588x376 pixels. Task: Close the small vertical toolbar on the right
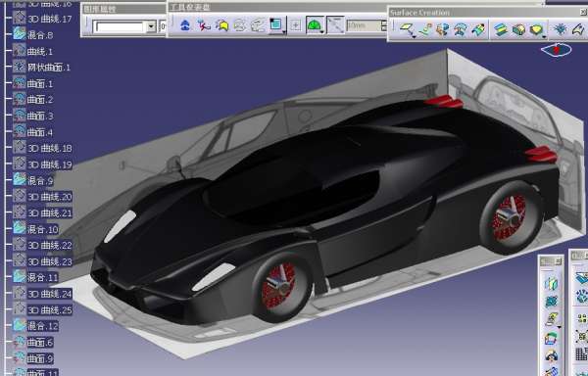point(558,261)
